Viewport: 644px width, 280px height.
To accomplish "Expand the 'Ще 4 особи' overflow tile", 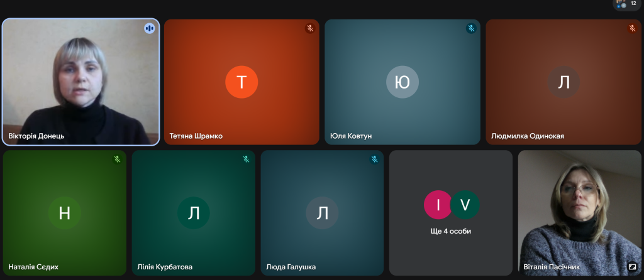I will tap(450, 231).
